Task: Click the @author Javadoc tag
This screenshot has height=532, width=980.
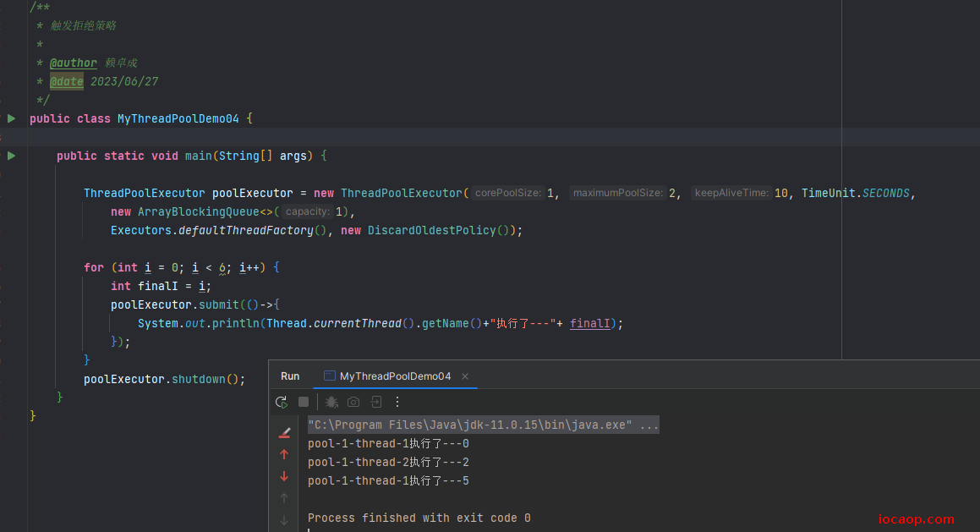Action: (73, 63)
